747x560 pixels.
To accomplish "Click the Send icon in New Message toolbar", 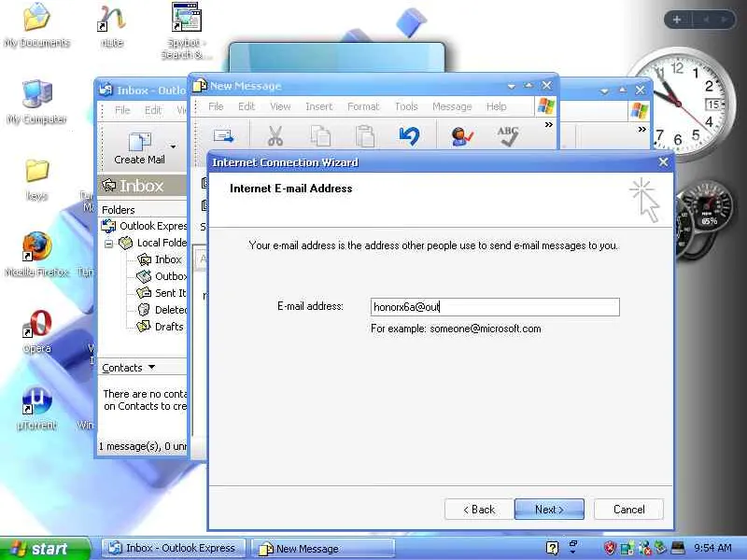I will (x=223, y=136).
